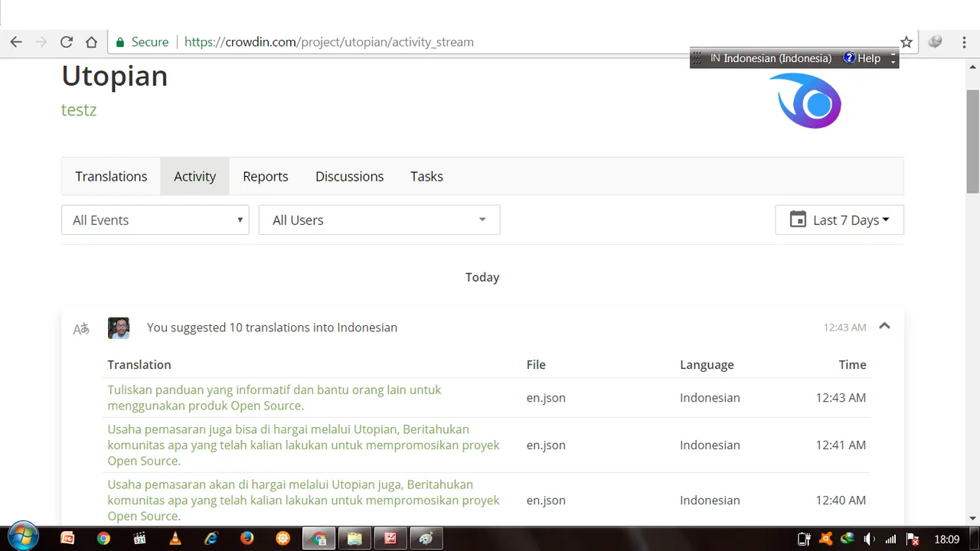Open the Last 7 Days date range
The height and width of the screenshot is (551, 980).
840,220
